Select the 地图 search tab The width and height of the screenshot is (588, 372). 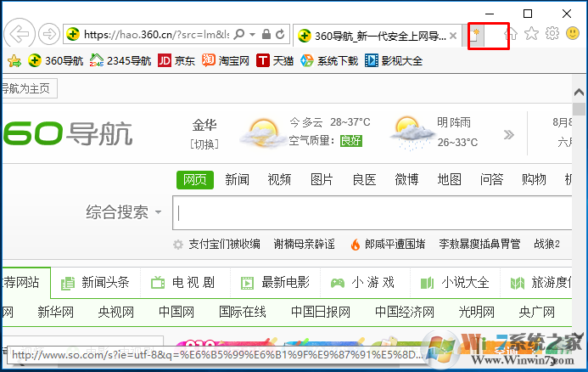pyautogui.click(x=449, y=180)
